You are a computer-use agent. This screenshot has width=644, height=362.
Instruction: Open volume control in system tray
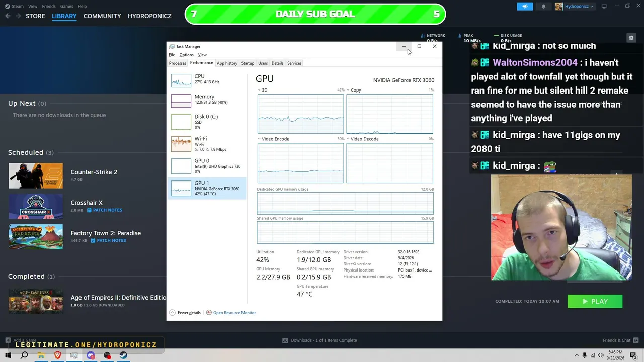click(x=601, y=355)
